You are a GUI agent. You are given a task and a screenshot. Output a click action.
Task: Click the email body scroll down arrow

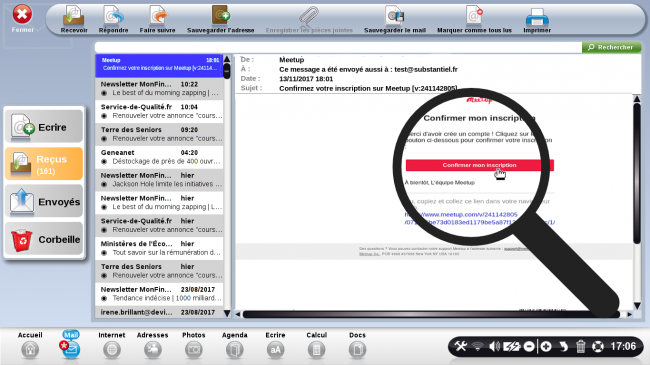pos(637,306)
